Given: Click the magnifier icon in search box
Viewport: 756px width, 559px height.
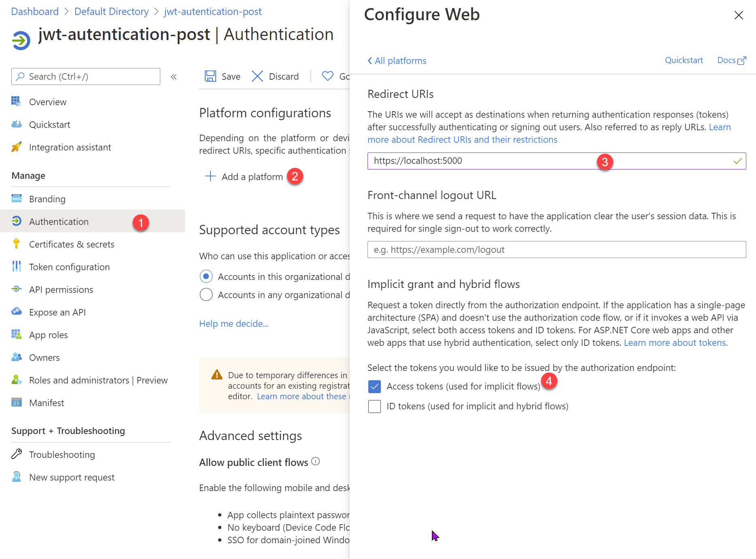Looking at the screenshot, I should (x=20, y=76).
